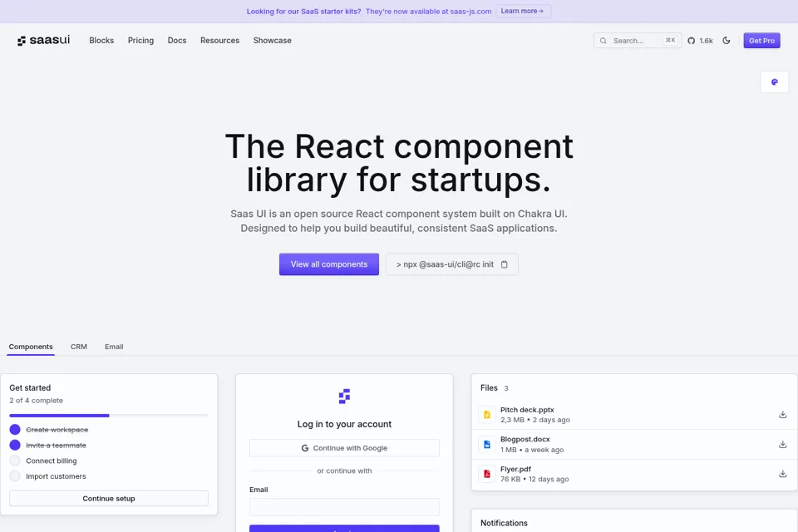Screen dimensions: 798x532
Task: Uncheck the Invite a teammate step
Action: click(15, 445)
